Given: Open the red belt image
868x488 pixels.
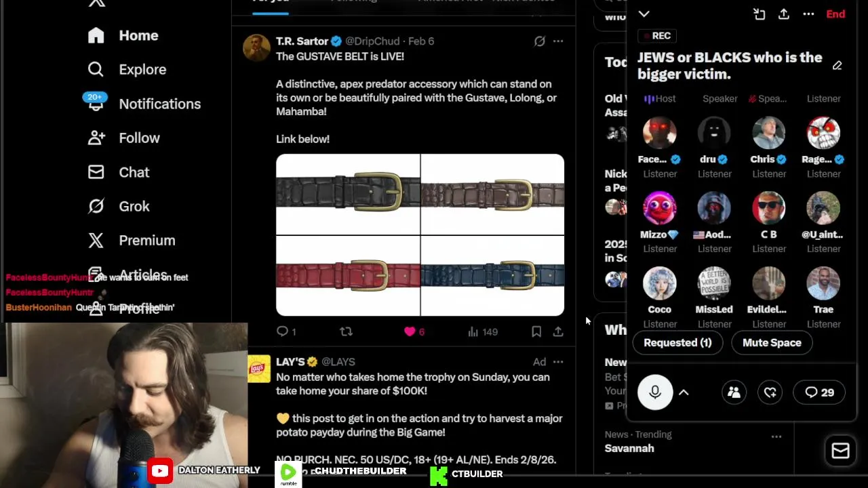Looking at the screenshot, I should click(x=348, y=276).
